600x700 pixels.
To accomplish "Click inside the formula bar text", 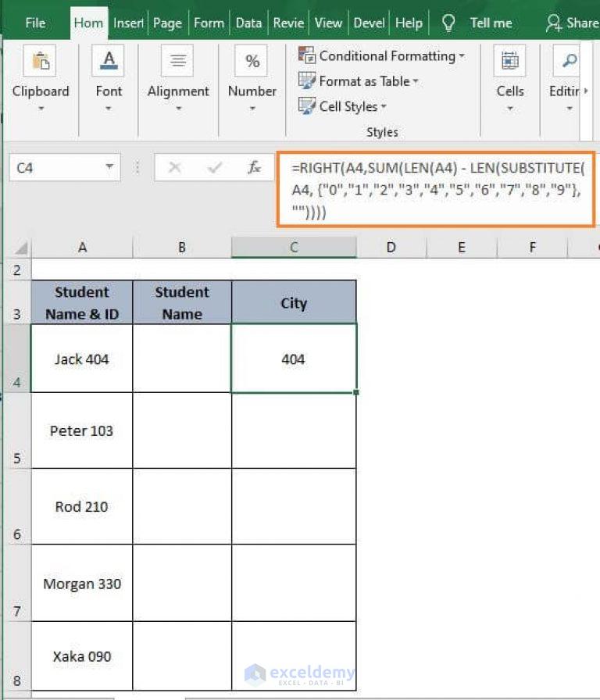I will point(436,190).
